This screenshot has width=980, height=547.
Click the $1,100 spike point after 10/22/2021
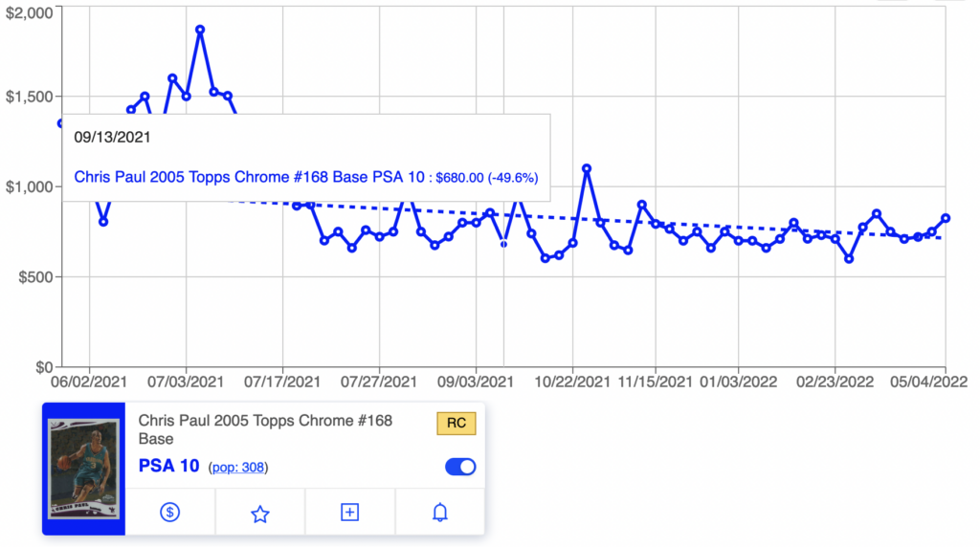click(587, 168)
